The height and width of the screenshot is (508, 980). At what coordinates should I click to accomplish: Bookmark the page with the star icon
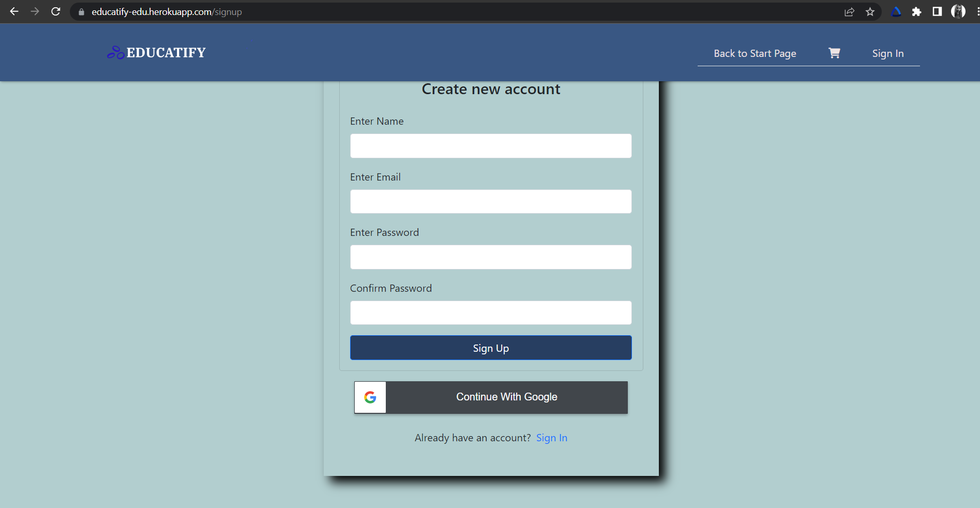(870, 11)
